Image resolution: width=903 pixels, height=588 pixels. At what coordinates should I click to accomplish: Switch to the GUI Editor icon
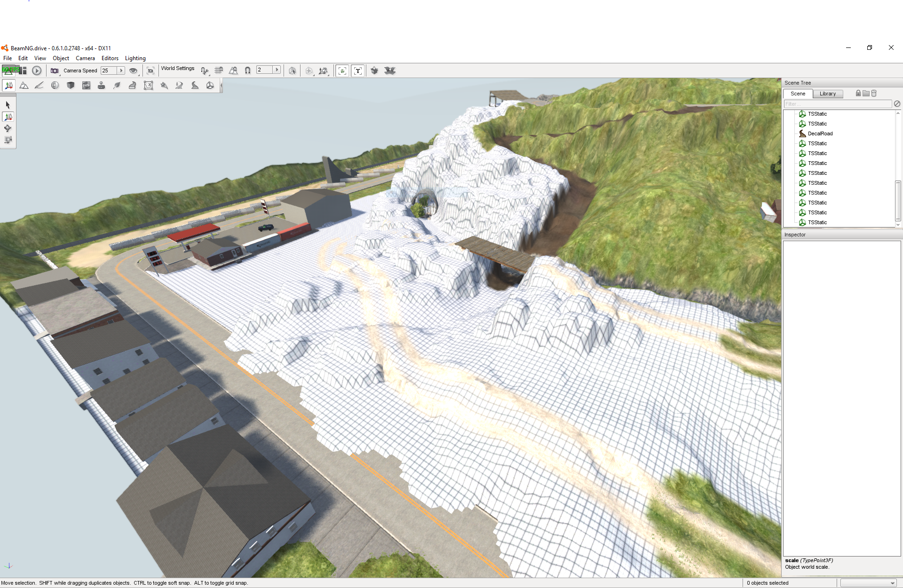[23, 71]
